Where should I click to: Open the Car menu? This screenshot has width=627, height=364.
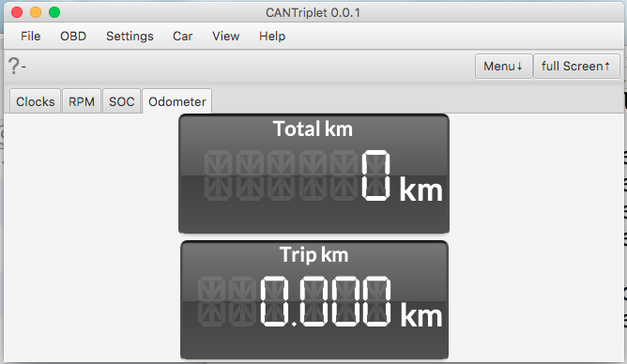[183, 37]
